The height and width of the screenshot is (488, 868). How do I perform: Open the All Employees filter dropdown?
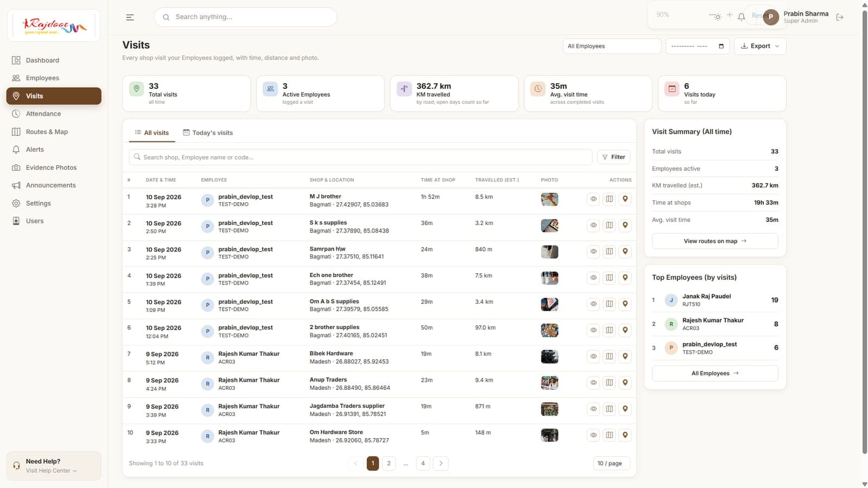click(611, 46)
